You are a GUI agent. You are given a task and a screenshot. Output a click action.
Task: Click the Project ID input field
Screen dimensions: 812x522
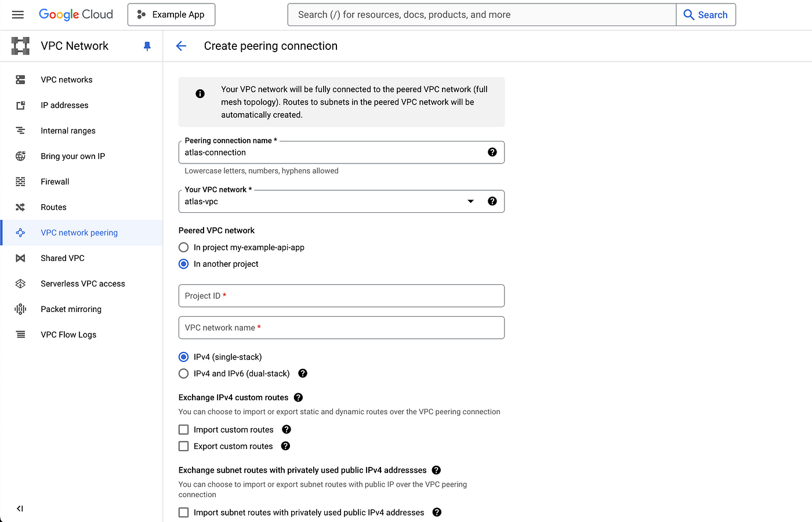click(342, 296)
